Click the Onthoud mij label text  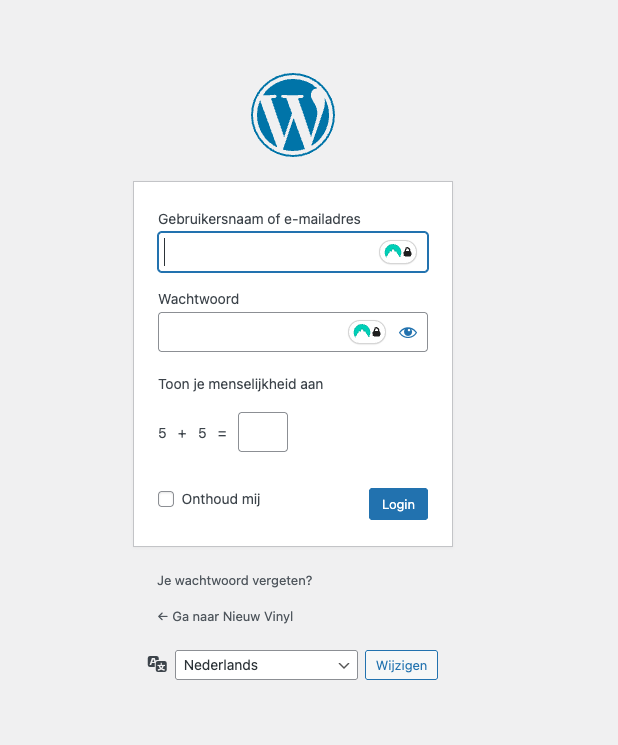click(x=221, y=499)
